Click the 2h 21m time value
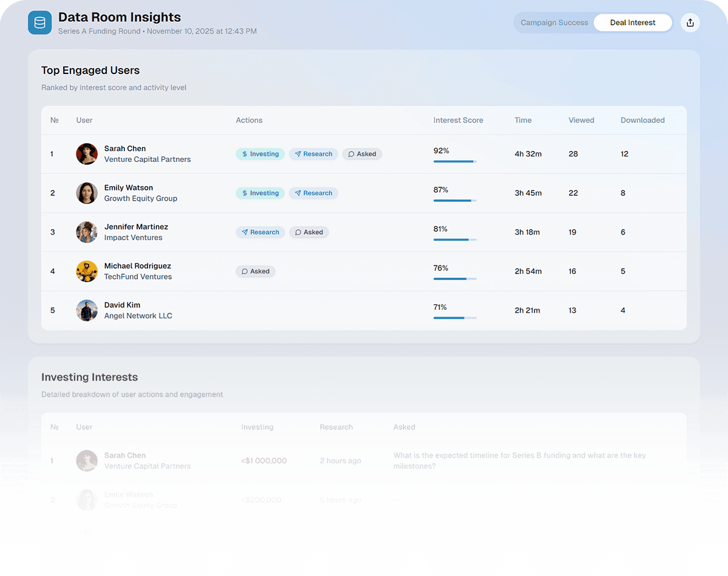728x576 pixels. pyautogui.click(x=527, y=310)
